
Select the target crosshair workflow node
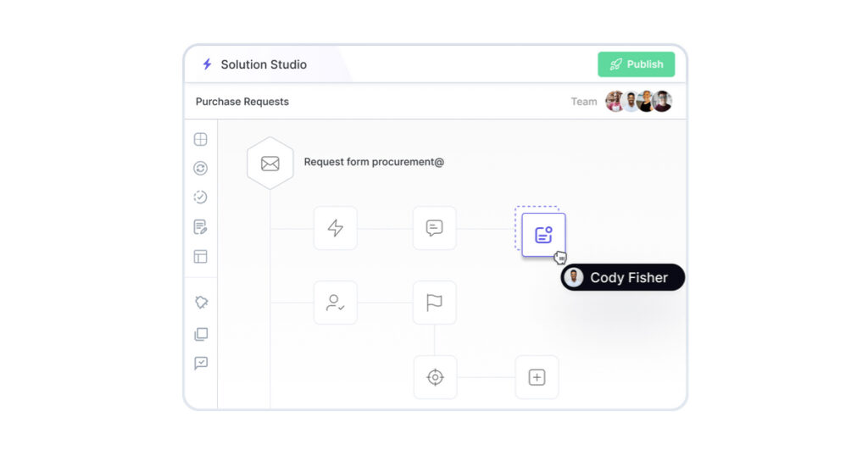435,377
